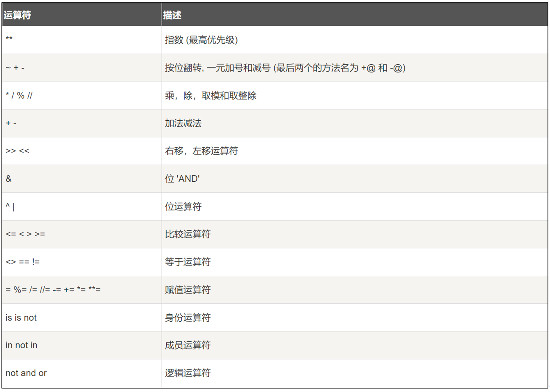Click the 加法减法 description cell

click(x=183, y=123)
